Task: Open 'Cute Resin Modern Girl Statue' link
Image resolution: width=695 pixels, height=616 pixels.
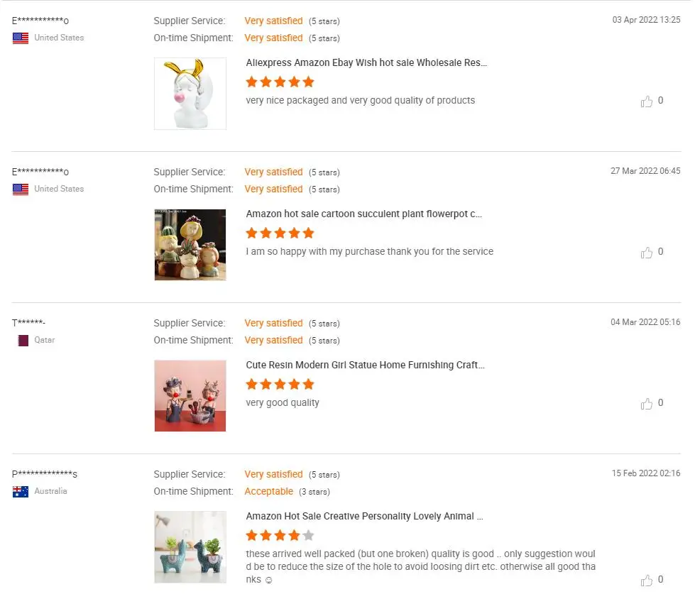Action: [x=366, y=365]
